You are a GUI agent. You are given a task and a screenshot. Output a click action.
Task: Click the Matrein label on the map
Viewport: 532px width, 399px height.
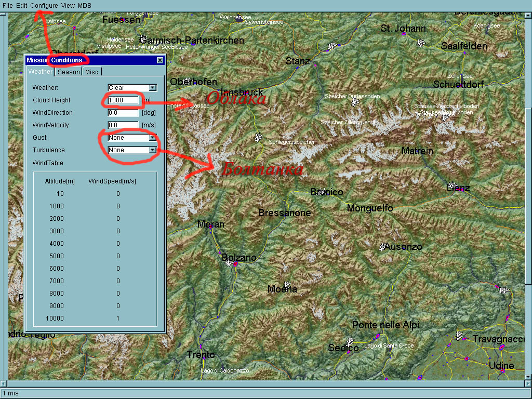(x=417, y=151)
